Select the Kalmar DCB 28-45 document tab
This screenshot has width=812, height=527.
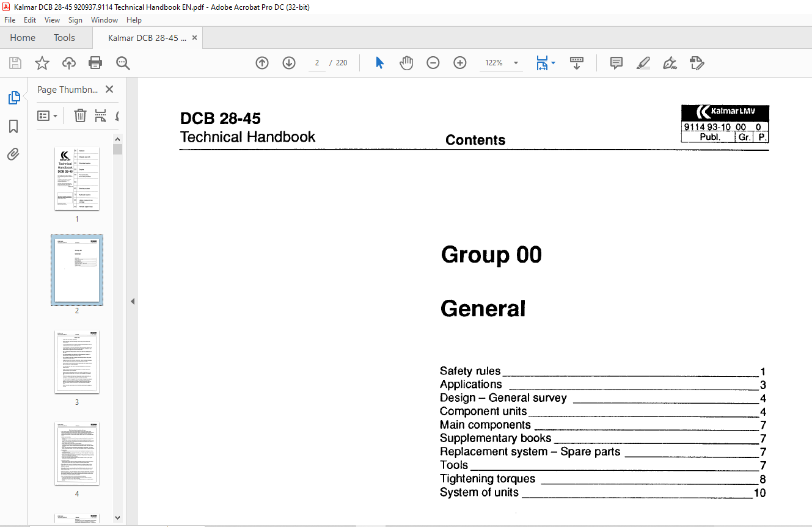point(147,38)
